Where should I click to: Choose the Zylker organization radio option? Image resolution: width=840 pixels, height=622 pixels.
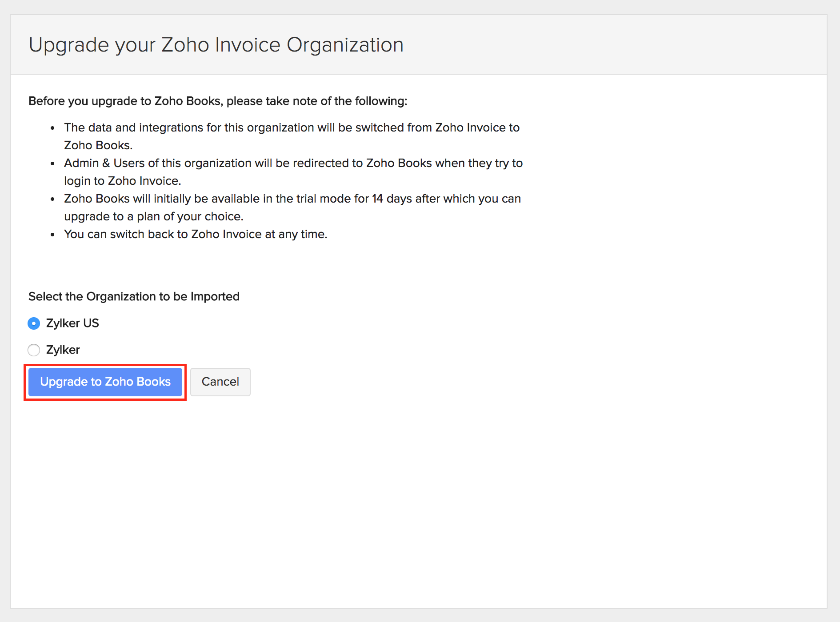34,350
